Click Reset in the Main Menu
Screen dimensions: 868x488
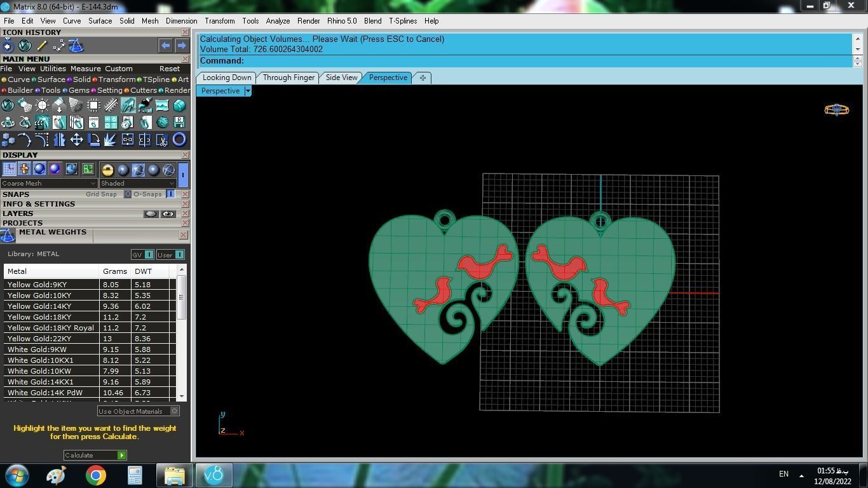(169, 69)
